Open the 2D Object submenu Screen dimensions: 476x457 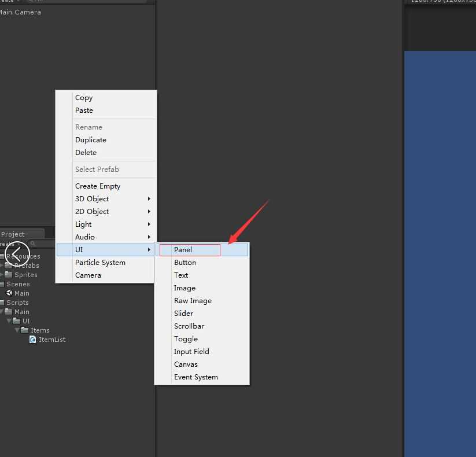106,212
